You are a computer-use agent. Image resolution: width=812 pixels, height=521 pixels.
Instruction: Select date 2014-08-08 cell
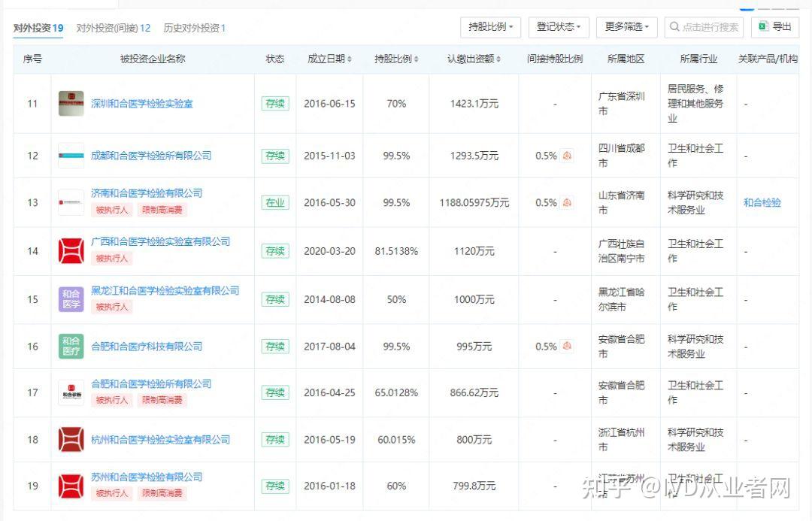coord(329,299)
